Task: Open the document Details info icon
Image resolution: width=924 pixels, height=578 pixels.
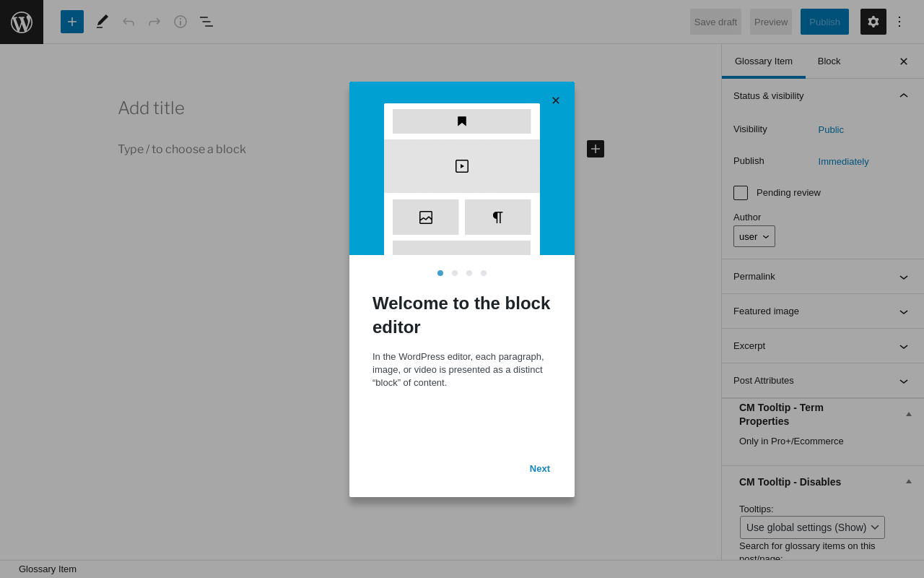Action: (x=180, y=22)
